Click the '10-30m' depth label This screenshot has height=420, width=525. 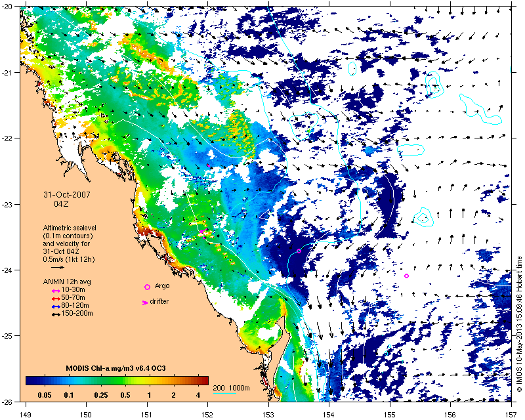point(73,289)
